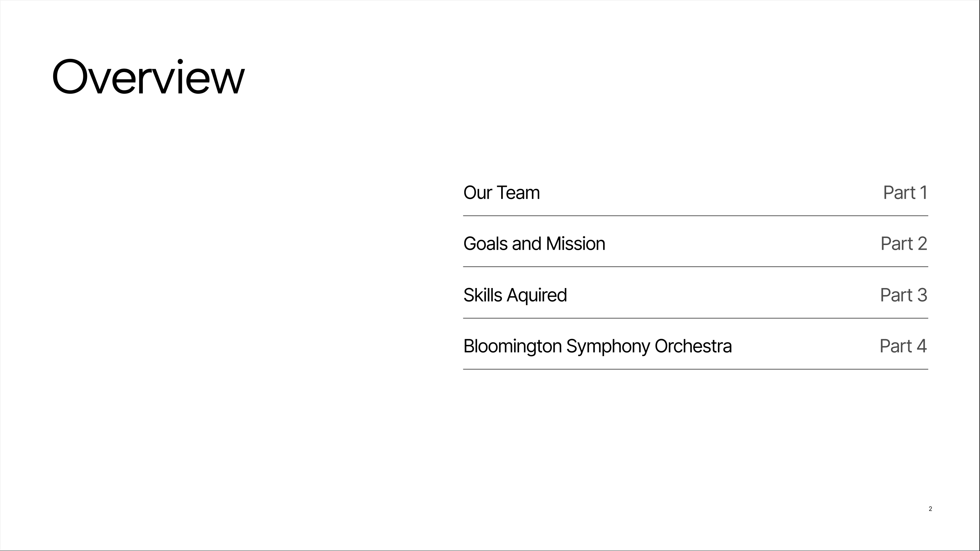This screenshot has height=551, width=980.
Task: Click the Part 3 text
Action: pos(903,295)
